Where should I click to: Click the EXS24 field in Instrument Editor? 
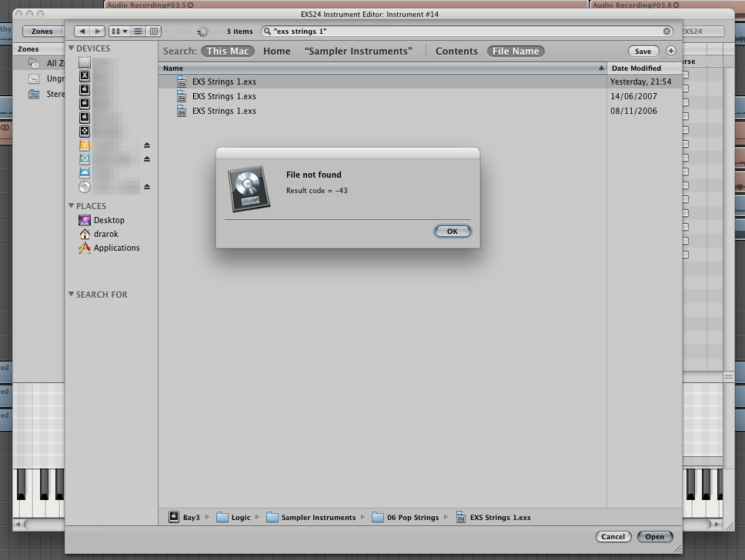pyautogui.click(x=703, y=32)
